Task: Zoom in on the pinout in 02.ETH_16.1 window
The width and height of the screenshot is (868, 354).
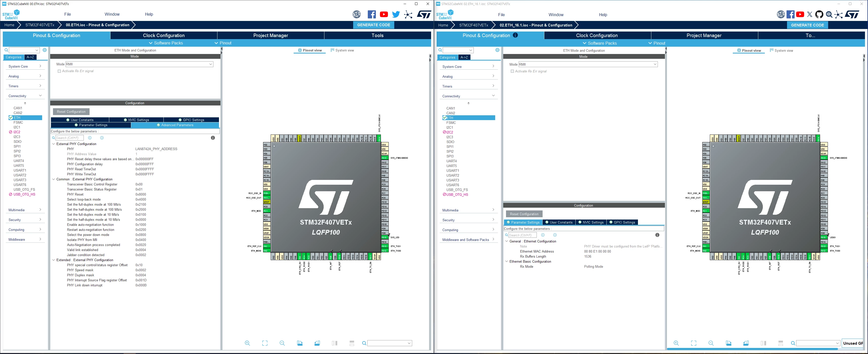Action: pos(676,343)
